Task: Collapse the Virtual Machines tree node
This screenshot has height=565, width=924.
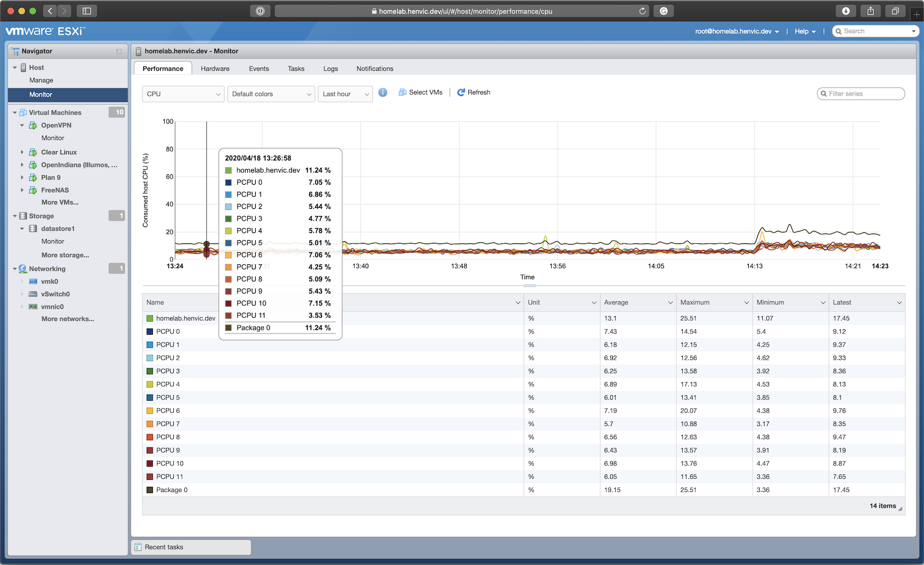Action: (x=15, y=113)
